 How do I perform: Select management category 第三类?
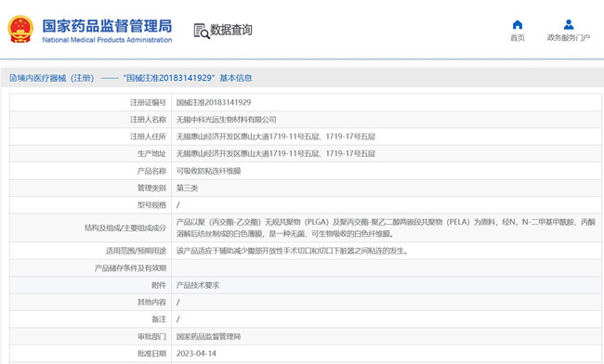click(x=187, y=188)
